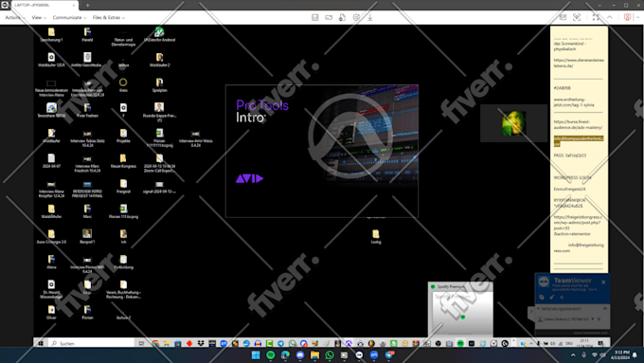
Task: Open the Verein, Buchhaltung folder
Action: point(123,289)
